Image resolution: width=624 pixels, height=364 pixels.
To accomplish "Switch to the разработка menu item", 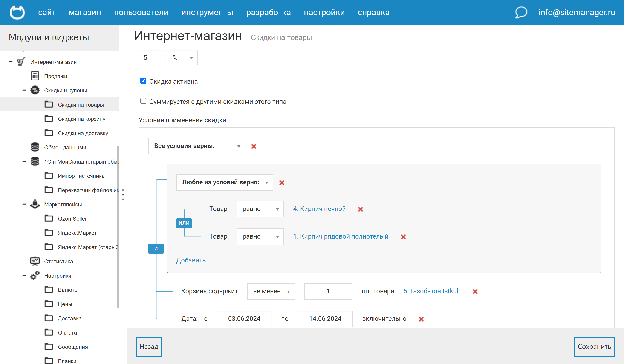I will point(269,12).
